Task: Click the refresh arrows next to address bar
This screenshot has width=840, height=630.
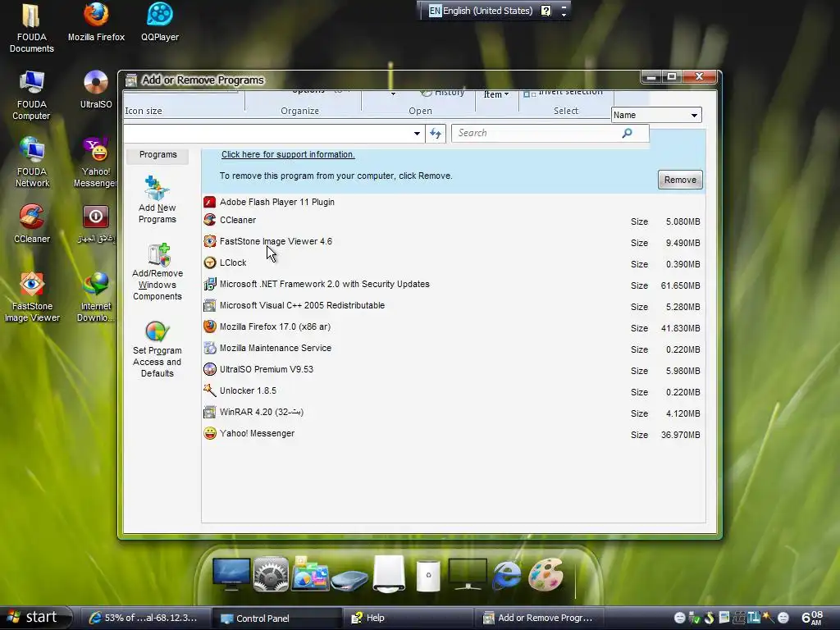Action: [x=436, y=134]
